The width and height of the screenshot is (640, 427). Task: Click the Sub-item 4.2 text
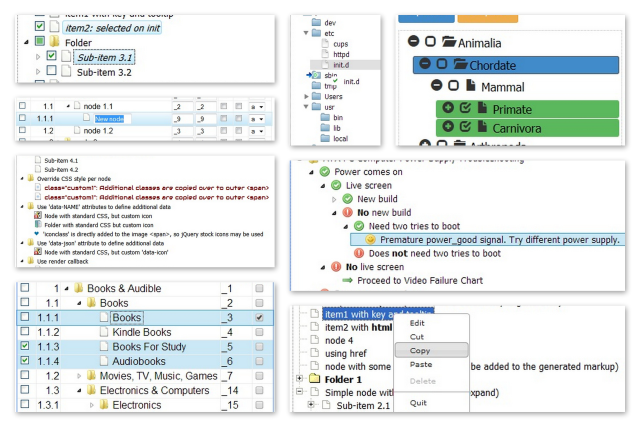(x=61, y=169)
